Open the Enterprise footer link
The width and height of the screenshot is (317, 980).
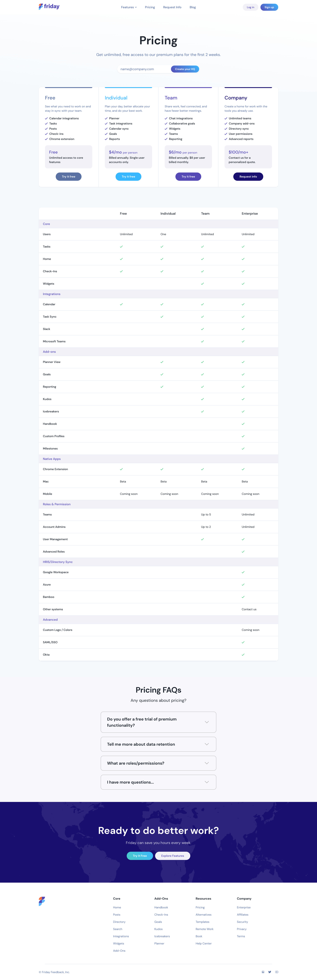pos(244,907)
